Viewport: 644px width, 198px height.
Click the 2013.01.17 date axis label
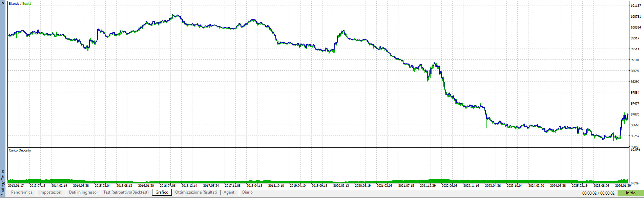pos(16,186)
